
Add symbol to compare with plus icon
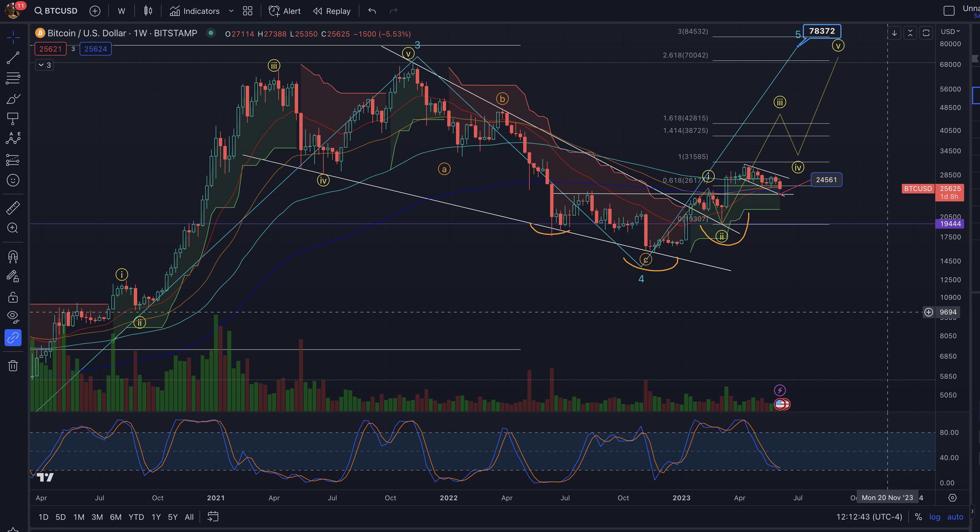(x=95, y=11)
